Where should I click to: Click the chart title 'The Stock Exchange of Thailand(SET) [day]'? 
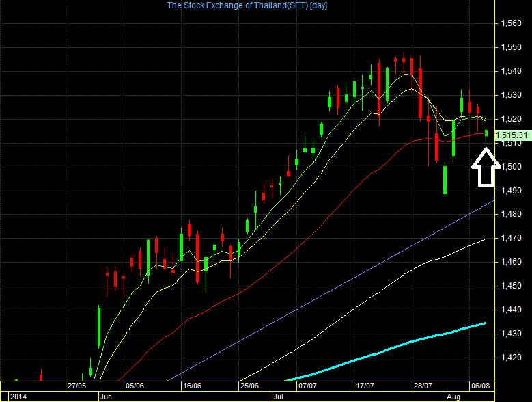[247, 5]
